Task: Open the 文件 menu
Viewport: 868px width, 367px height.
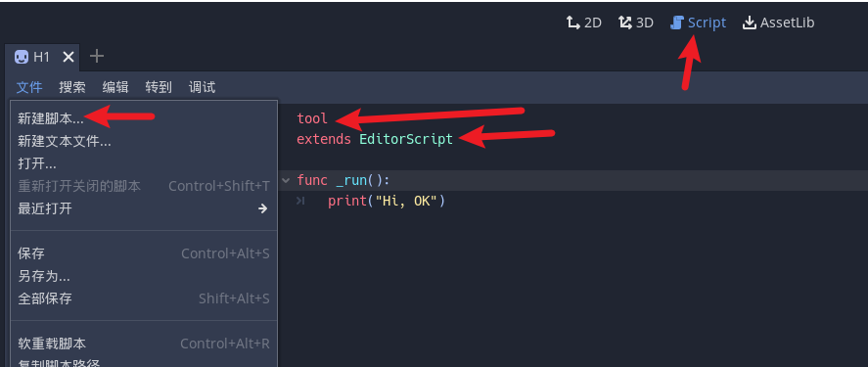Action: [x=29, y=87]
